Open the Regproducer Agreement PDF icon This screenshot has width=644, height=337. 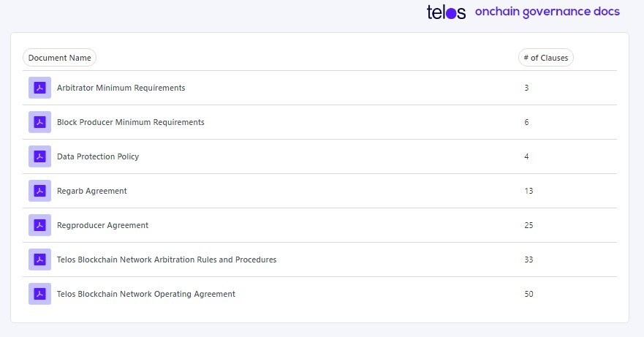click(x=40, y=225)
